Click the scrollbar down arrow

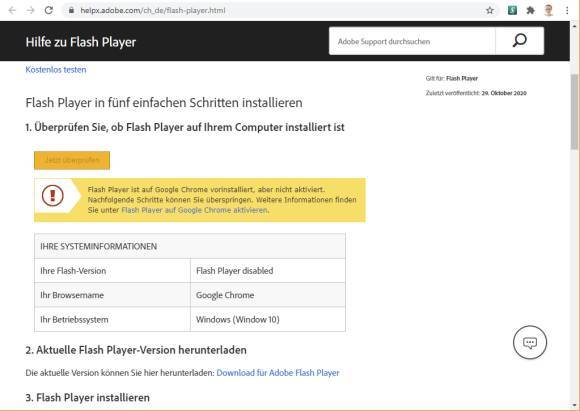tap(574, 405)
